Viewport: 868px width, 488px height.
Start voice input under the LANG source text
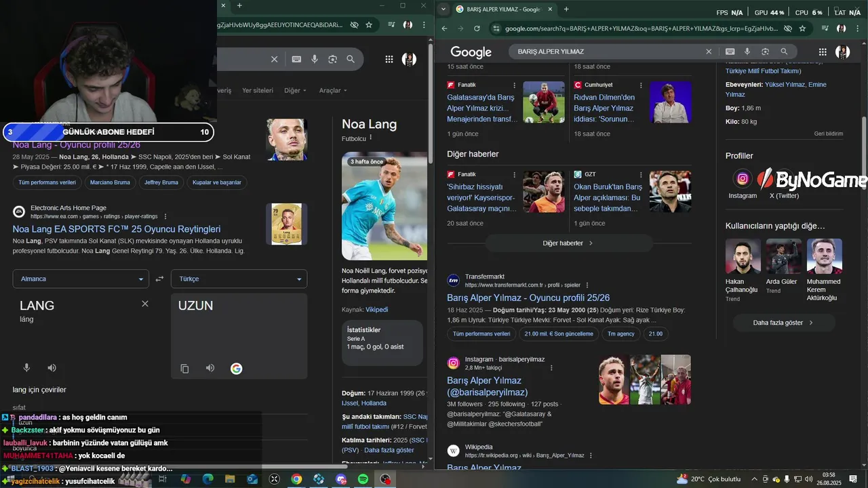[x=26, y=368]
